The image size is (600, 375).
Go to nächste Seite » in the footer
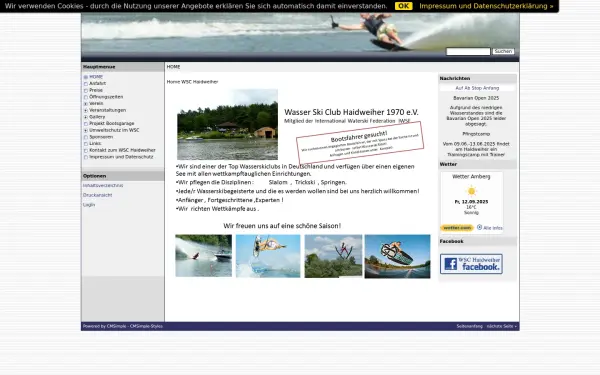[502, 326]
